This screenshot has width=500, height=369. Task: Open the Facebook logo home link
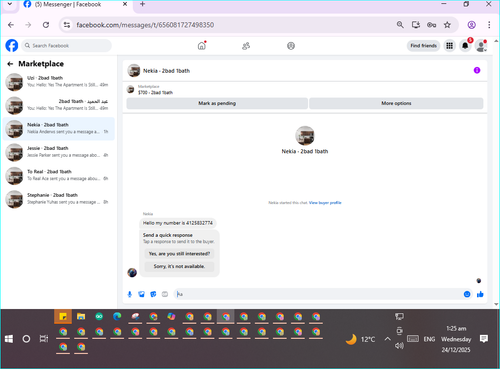click(12, 46)
